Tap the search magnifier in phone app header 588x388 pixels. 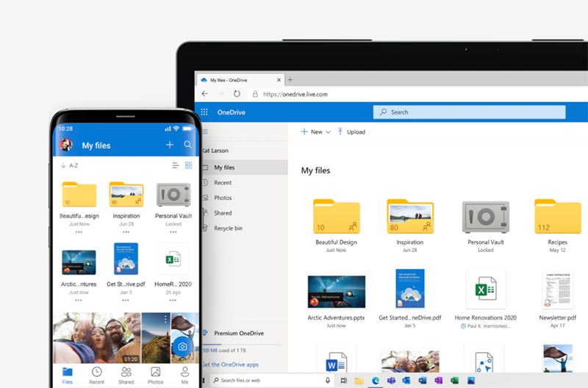pyautogui.click(x=188, y=145)
